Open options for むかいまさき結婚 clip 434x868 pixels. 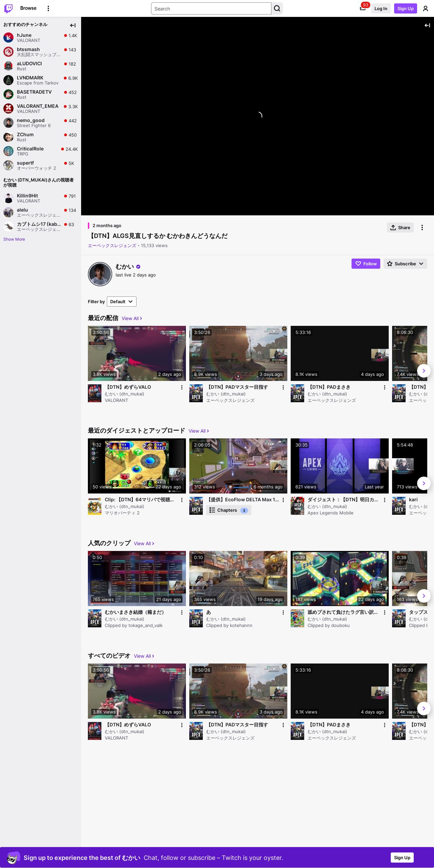182,612
